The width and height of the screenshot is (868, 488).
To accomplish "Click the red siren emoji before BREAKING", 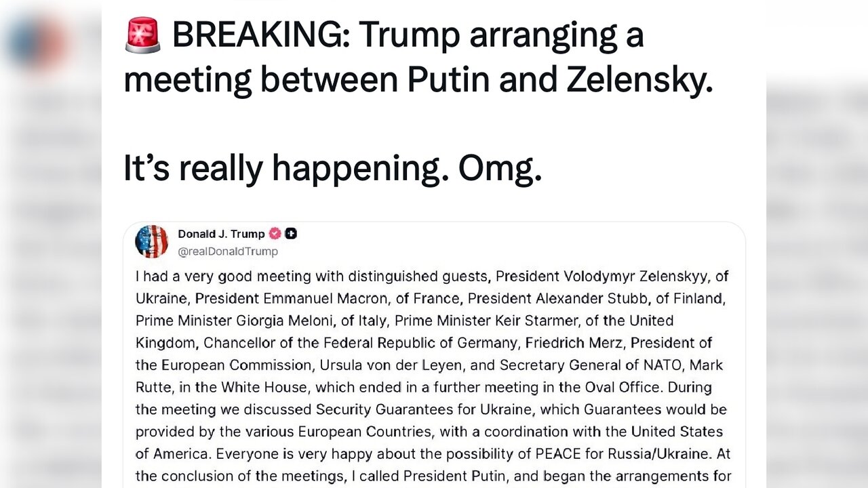I will (x=143, y=35).
